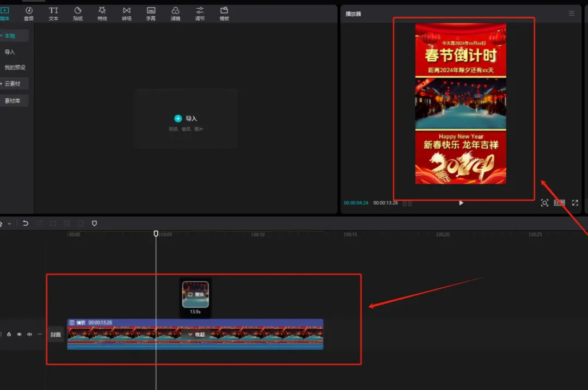Image resolution: width=588 pixels, height=390 pixels.
Task: Lock the main video track
Action: 9,334
